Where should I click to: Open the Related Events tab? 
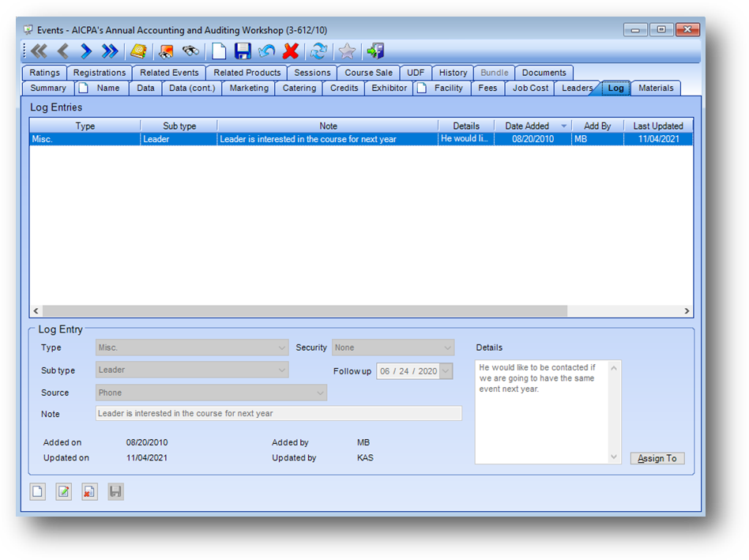pyautogui.click(x=169, y=73)
